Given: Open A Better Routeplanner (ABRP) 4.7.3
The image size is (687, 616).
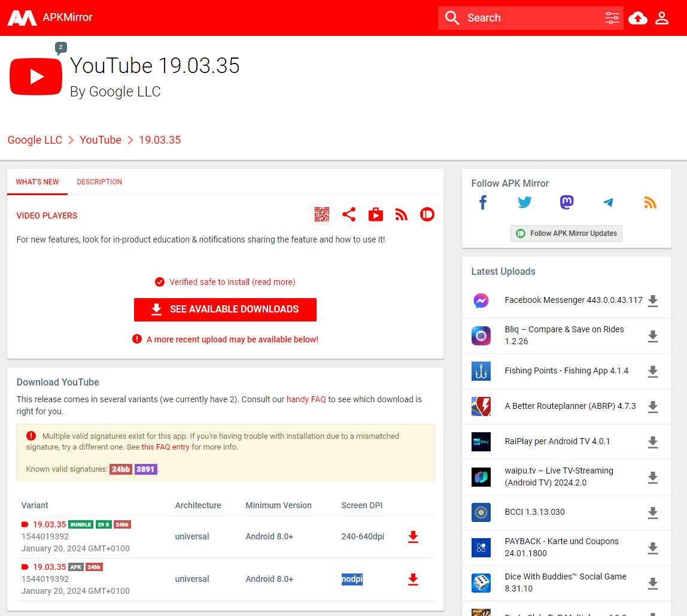Looking at the screenshot, I should 570,406.
